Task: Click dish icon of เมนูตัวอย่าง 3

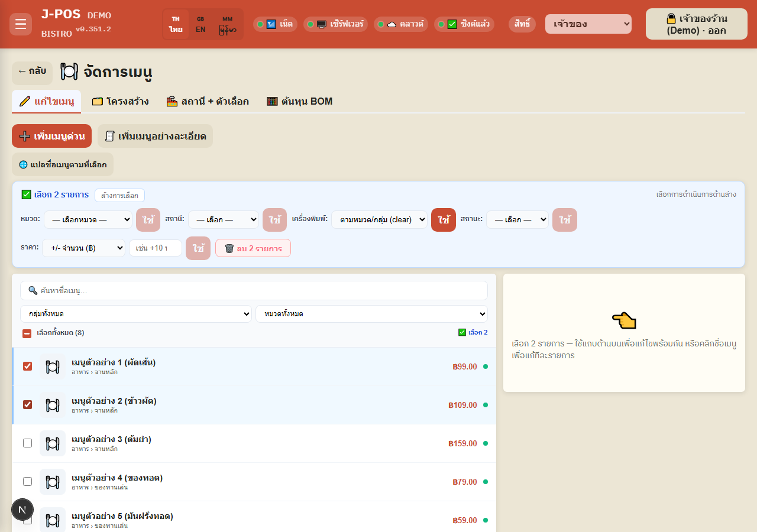Action: 53,443
